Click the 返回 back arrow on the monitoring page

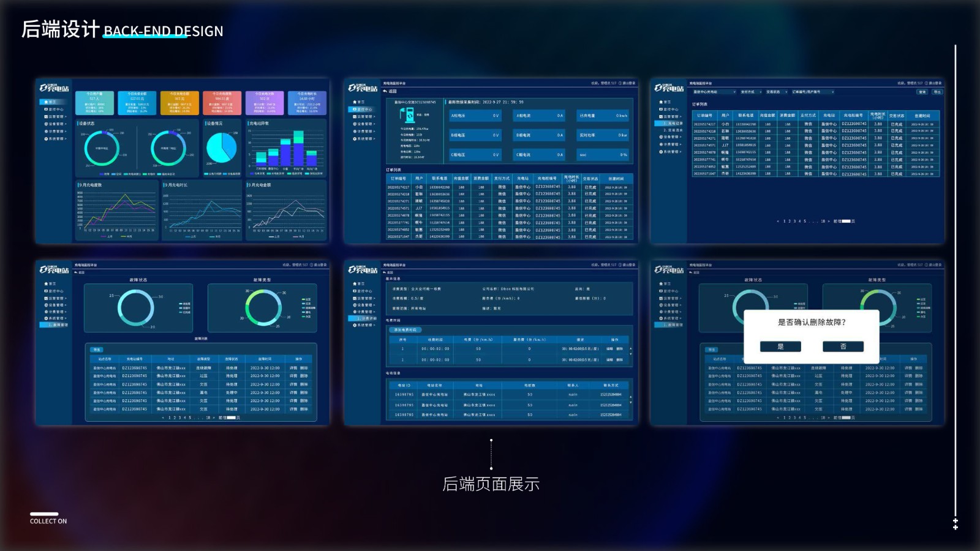point(386,91)
